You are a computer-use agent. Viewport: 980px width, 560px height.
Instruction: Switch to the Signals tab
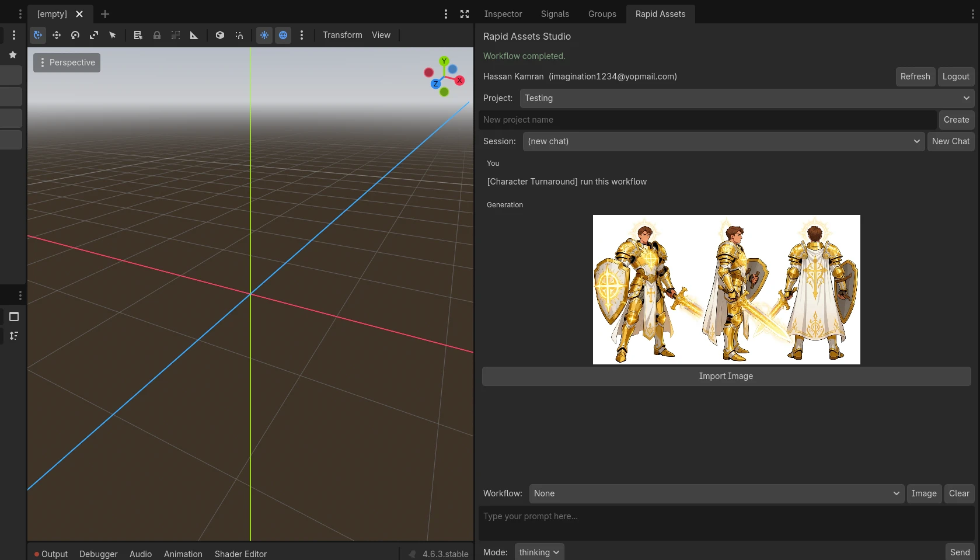[x=555, y=14]
